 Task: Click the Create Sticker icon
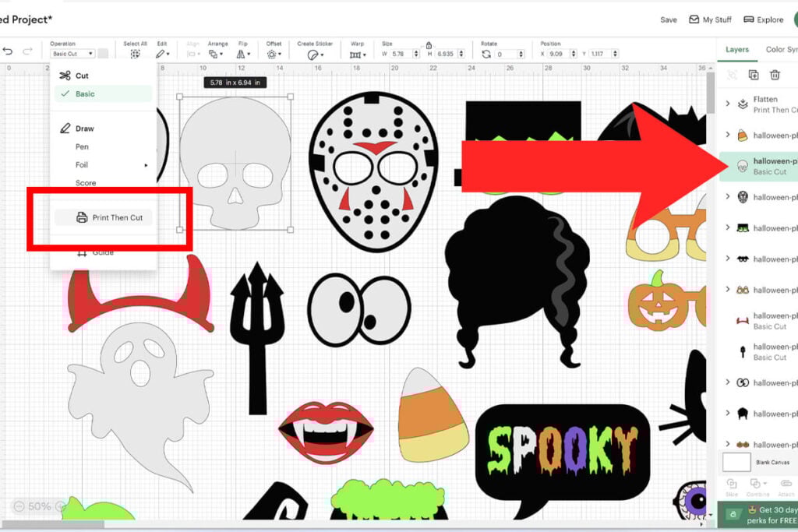[x=313, y=55]
